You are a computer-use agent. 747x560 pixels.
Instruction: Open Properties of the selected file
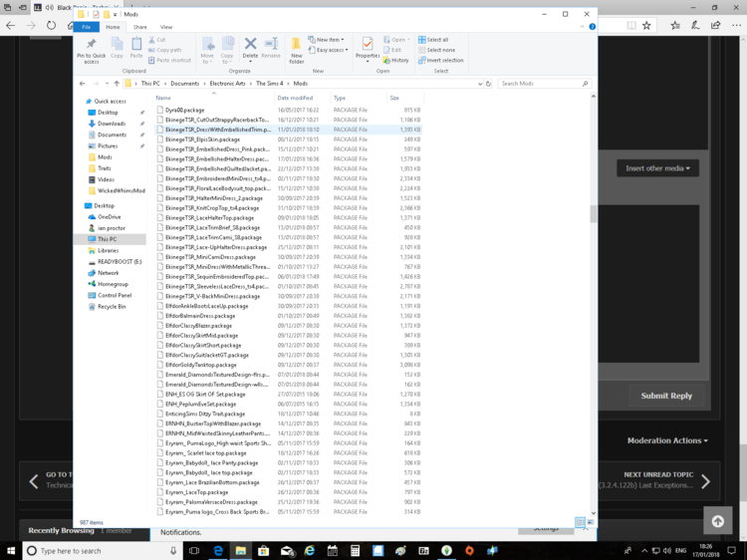[x=368, y=50]
